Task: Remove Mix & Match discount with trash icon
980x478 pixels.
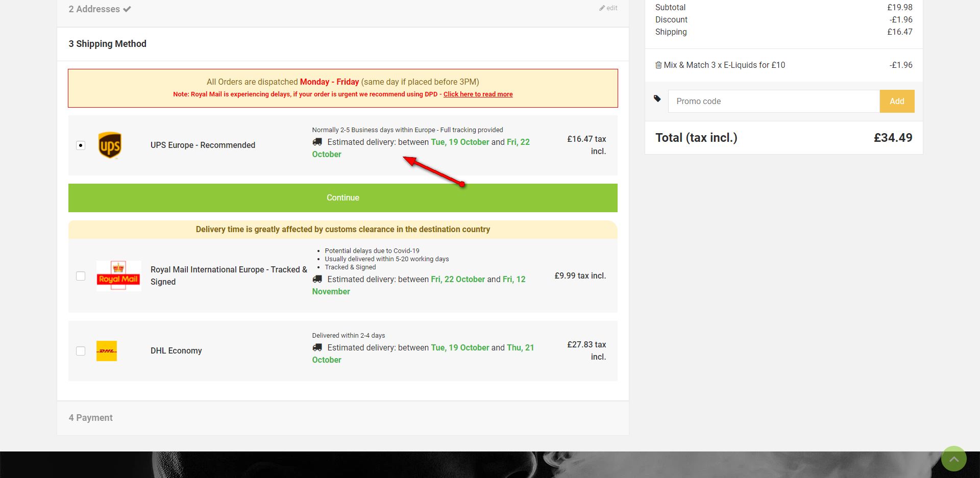Action: pos(658,65)
